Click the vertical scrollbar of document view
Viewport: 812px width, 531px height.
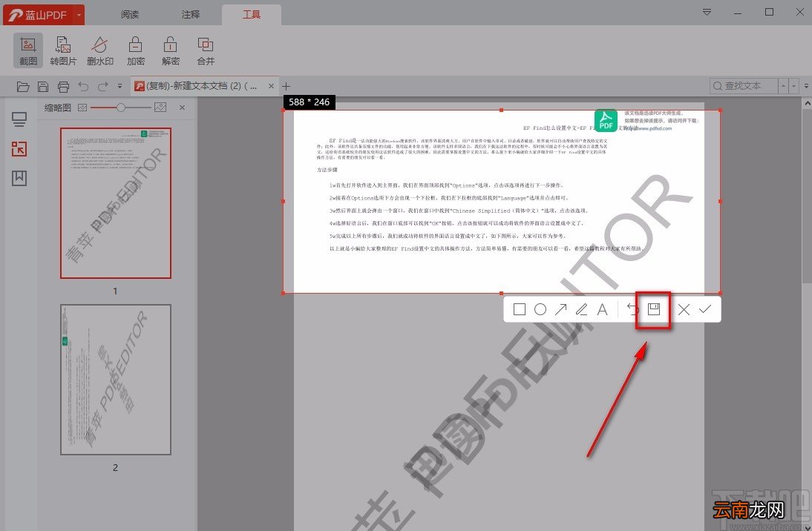pyautogui.click(x=807, y=197)
